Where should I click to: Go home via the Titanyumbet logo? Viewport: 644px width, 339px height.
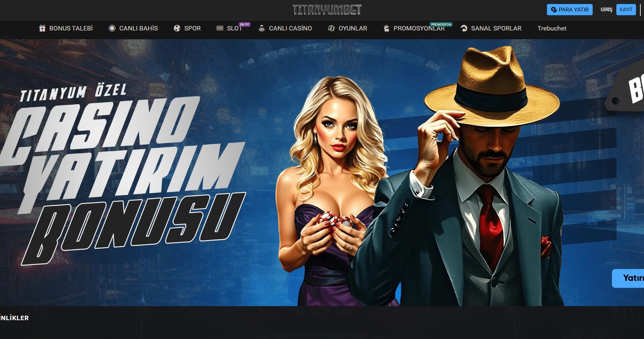327,10
